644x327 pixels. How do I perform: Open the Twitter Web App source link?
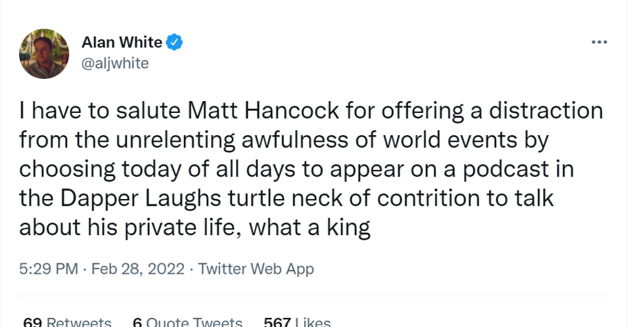click(256, 269)
